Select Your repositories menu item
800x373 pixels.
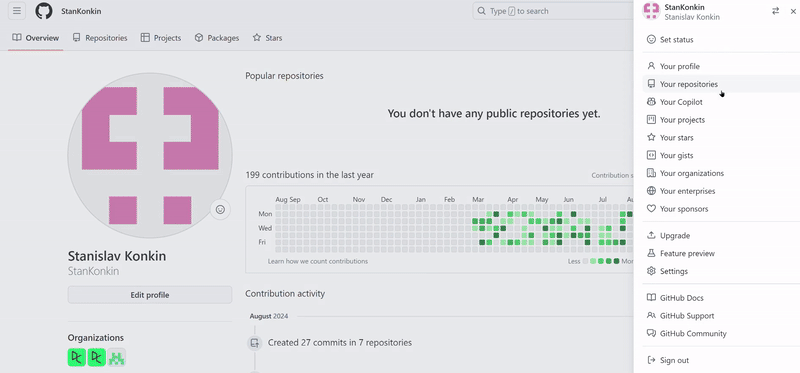click(720, 84)
